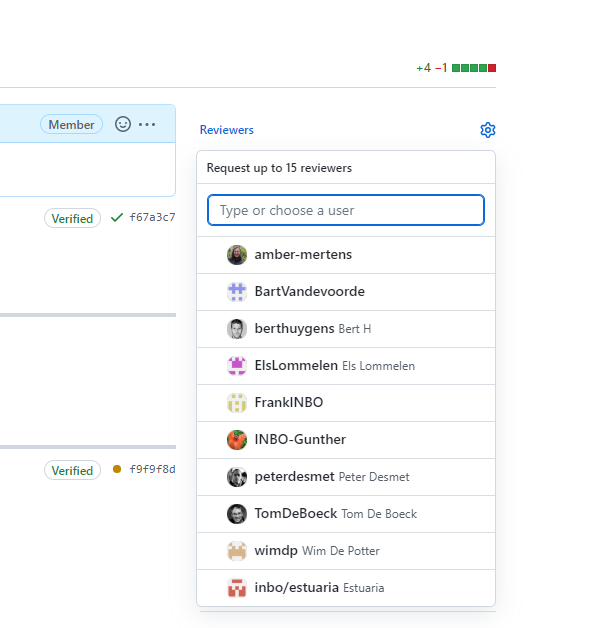Select berthuygens Bert H as reviewer

[346, 329]
